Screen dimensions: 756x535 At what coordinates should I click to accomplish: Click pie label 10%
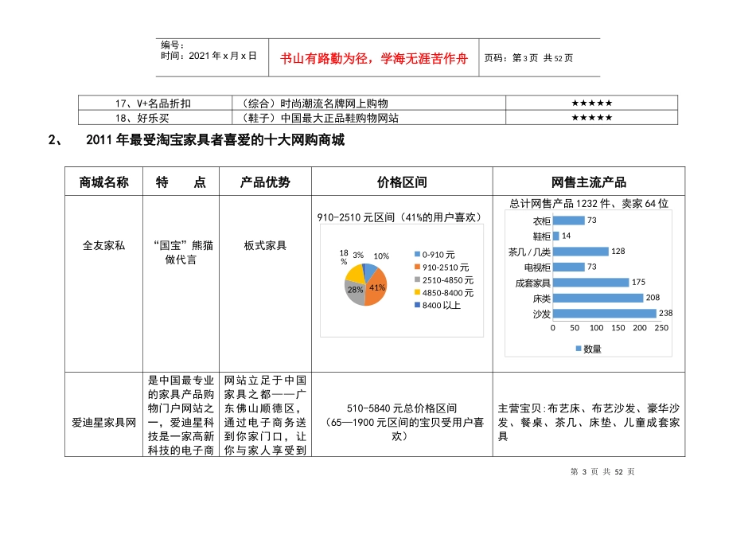point(381,256)
